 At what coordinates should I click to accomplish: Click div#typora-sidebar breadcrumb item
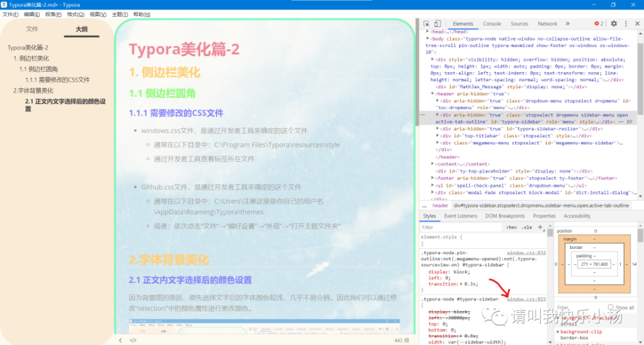tap(541, 206)
